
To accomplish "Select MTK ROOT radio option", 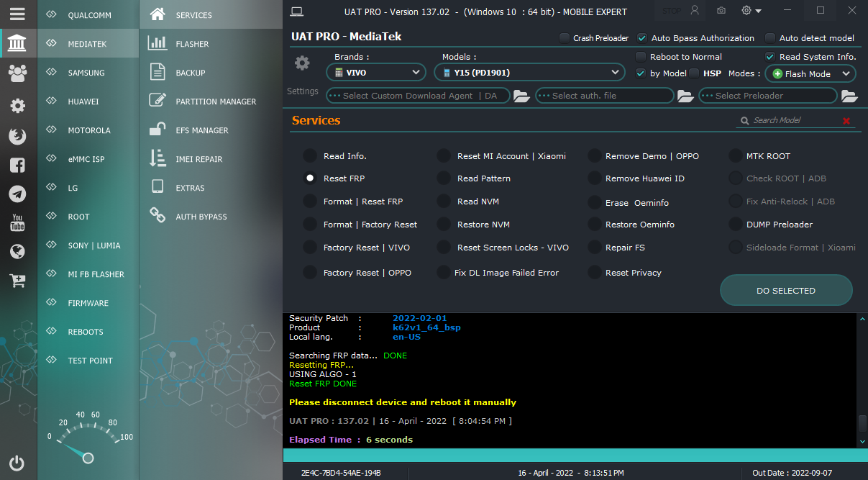I will [x=735, y=155].
